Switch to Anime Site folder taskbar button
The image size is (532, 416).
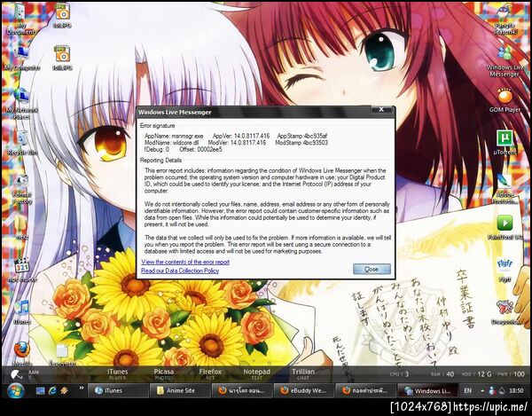(180, 390)
